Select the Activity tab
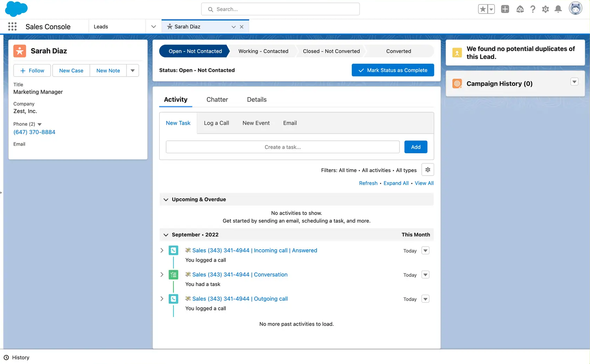Image resolution: width=590 pixels, height=364 pixels. pyautogui.click(x=176, y=100)
